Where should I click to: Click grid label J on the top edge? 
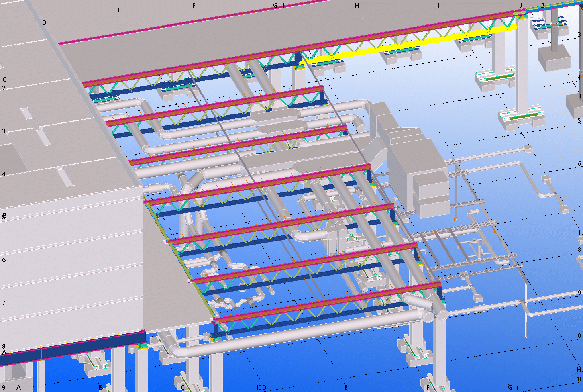pos(521,6)
